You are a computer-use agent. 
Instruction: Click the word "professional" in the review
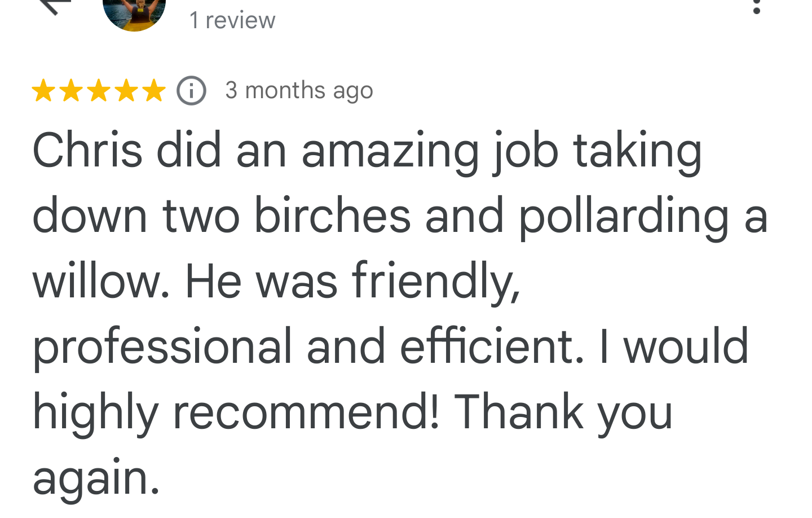162,347
